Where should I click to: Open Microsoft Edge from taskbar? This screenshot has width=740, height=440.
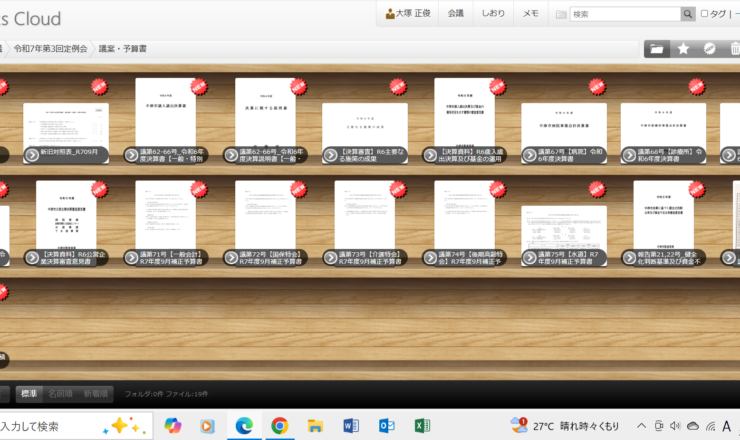click(242, 425)
